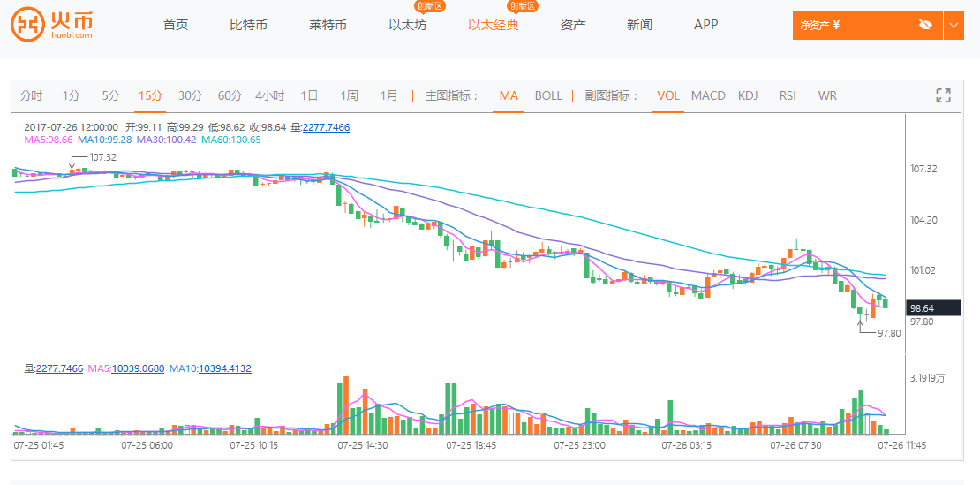Open the 莱特币 market page
980x485 pixels.
[x=328, y=25]
